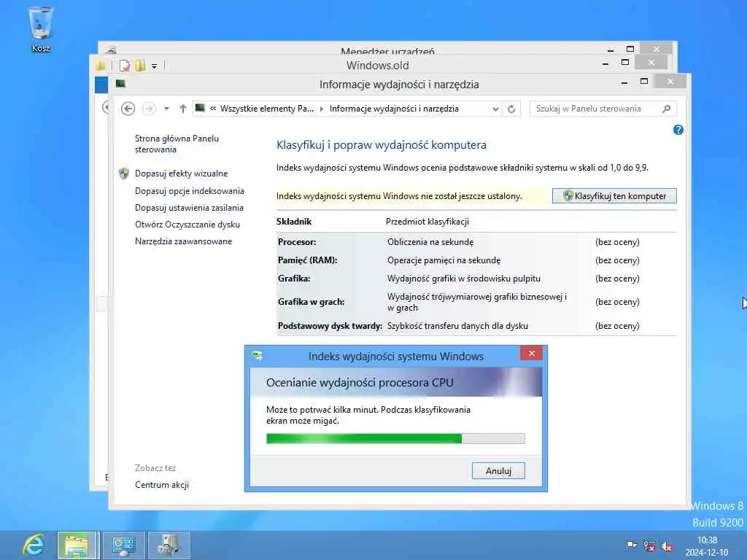Select the Procesor row label
This screenshot has width=747, height=560.
[x=297, y=242]
